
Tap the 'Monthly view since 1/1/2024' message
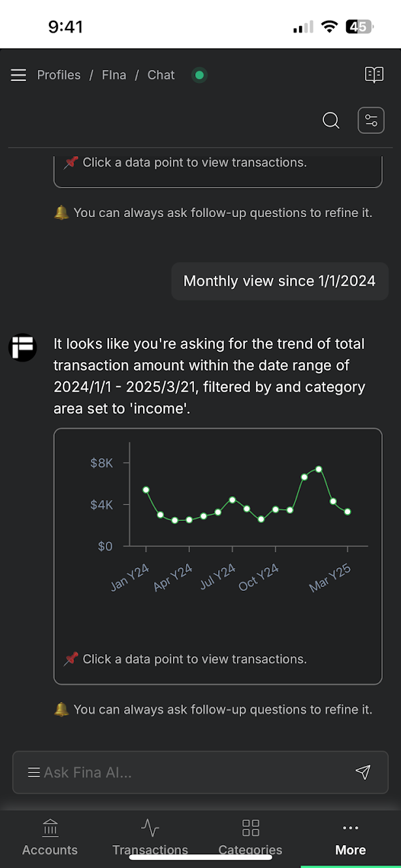click(280, 281)
